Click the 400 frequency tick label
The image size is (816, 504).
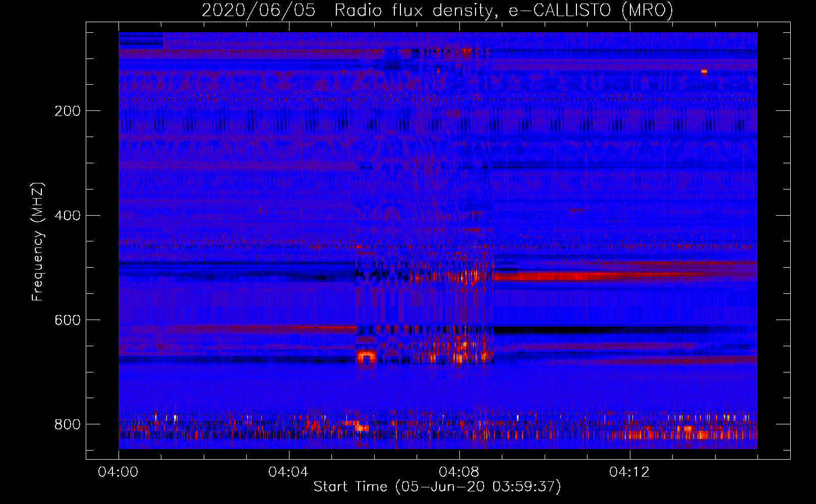tap(68, 216)
